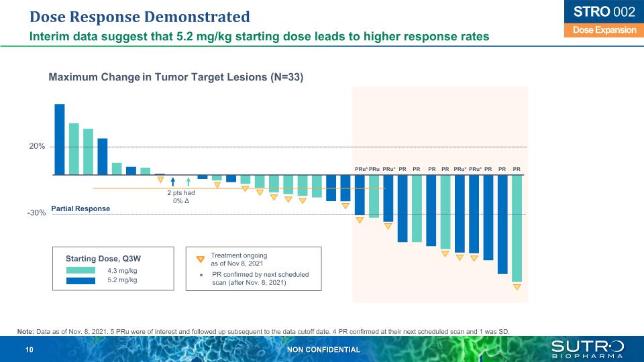Click the orange triangle icon in the legend
644x362 pixels.
tap(199, 259)
